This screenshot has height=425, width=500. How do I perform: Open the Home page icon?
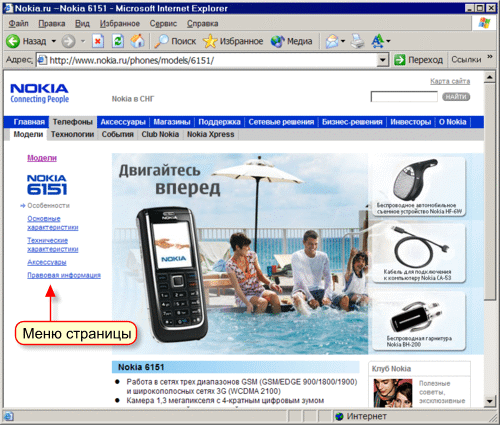click(137, 41)
